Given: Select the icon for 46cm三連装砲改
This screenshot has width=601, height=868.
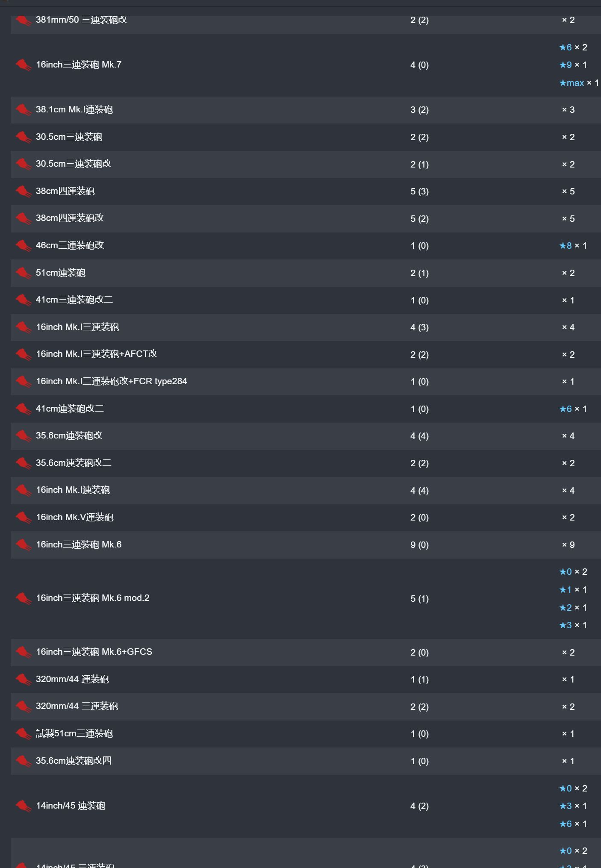Looking at the screenshot, I should 24,246.
